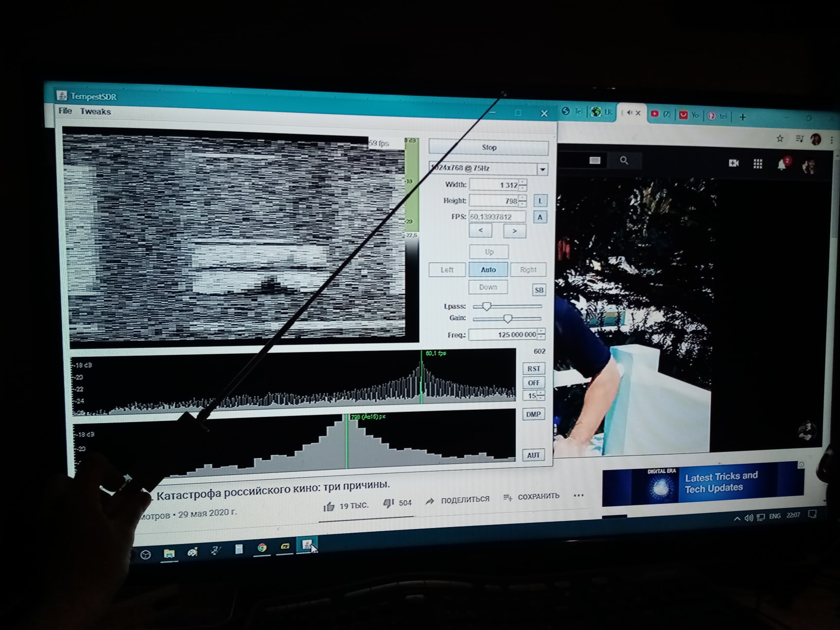Screen dimensions: 840x630
Task: Open the File menu in TempestSDR
Action: pyautogui.click(x=65, y=111)
